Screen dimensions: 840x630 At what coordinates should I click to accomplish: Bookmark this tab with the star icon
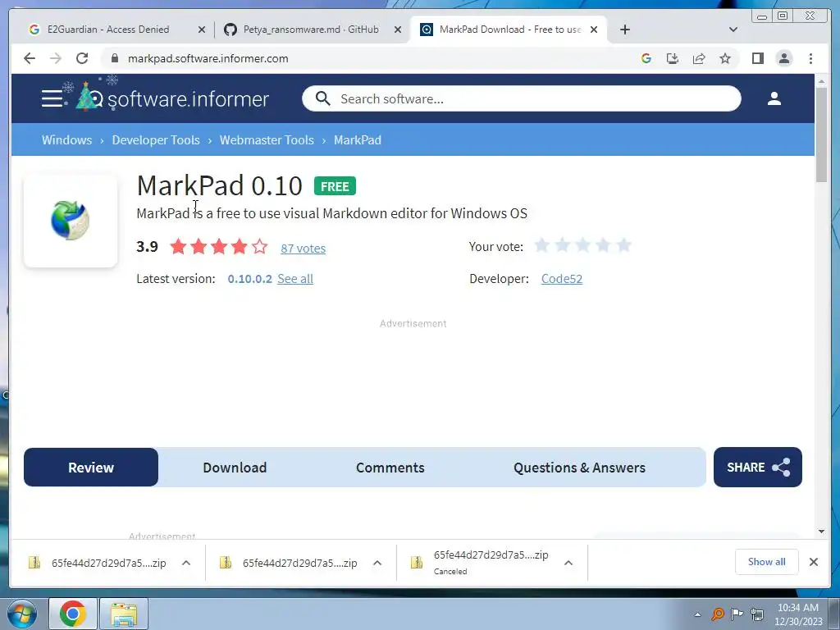[725, 58]
